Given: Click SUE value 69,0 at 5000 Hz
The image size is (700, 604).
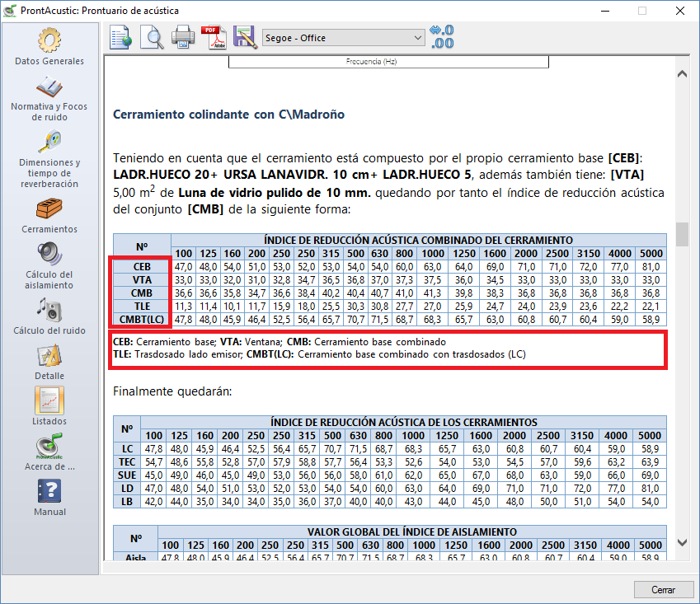Looking at the screenshot, I should [x=650, y=475].
